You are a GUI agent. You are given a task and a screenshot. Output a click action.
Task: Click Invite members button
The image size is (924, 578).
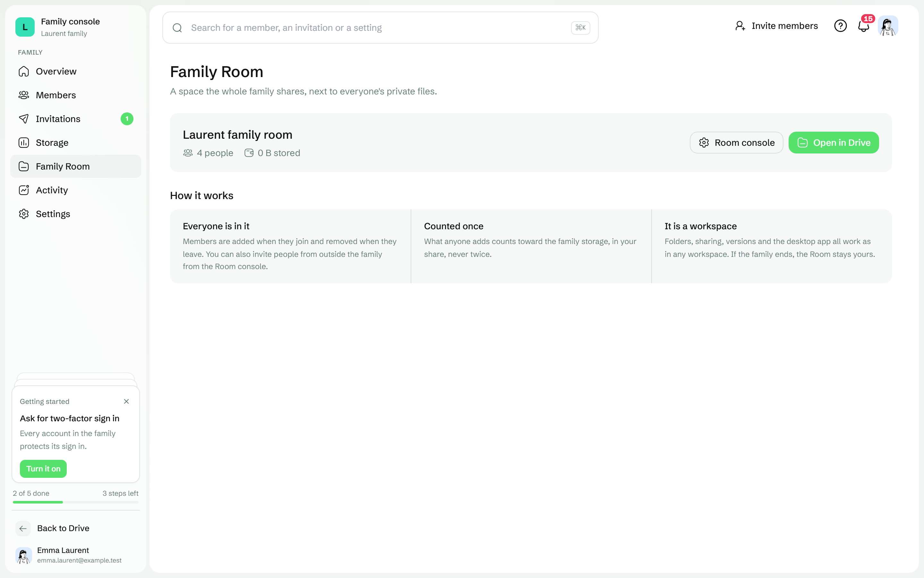pyautogui.click(x=776, y=26)
